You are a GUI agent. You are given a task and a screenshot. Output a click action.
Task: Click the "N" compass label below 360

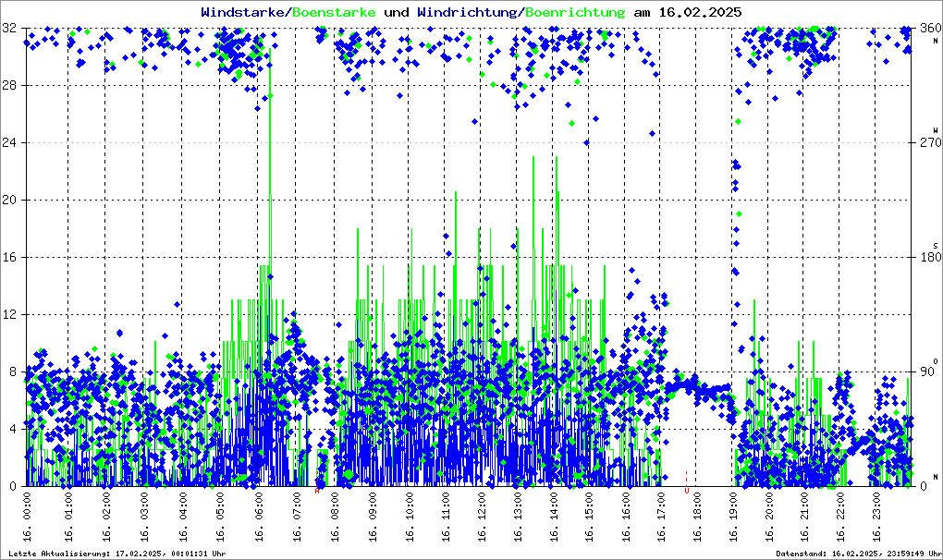[x=936, y=41]
